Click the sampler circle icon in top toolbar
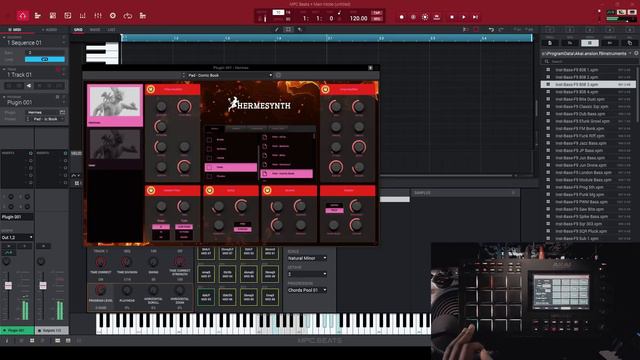The image size is (640, 360). (113, 16)
